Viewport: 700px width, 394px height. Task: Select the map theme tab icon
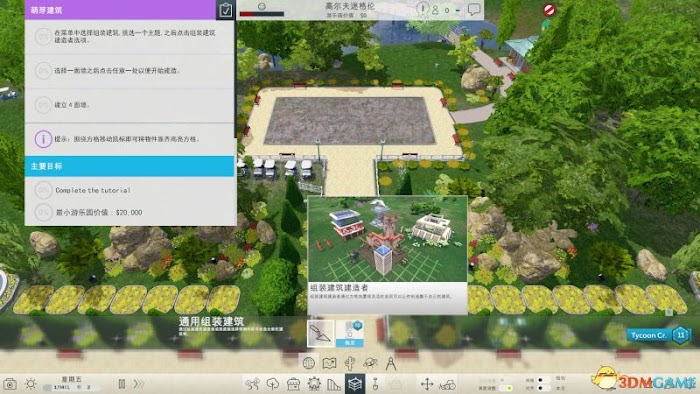pyautogui.click(x=329, y=363)
